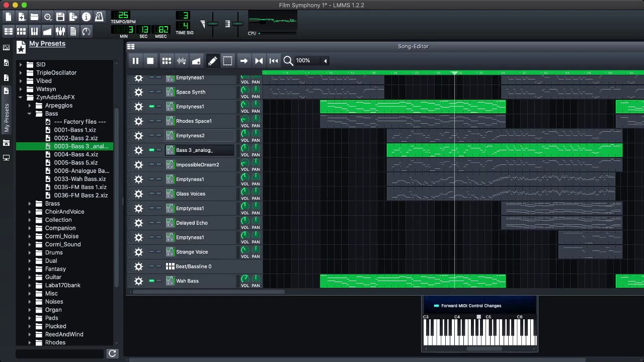Image resolution: width=644 pixels, height=362 pixels.
Task: Open the My Computer sidebar tab
Action: tap(6, 157)
